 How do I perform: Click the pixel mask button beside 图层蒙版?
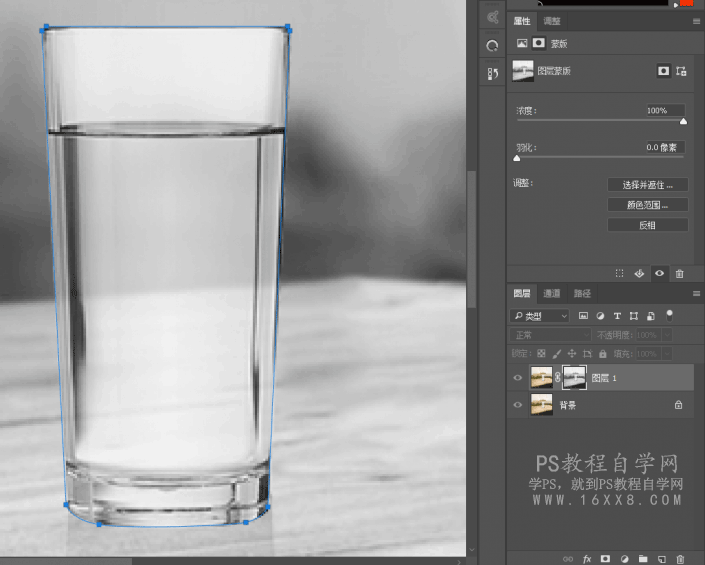coord(664,71)
